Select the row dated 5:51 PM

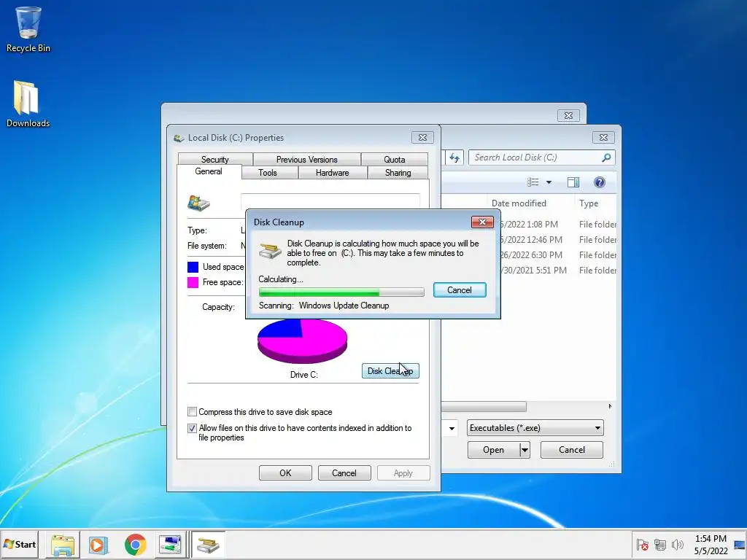(529, 270)
